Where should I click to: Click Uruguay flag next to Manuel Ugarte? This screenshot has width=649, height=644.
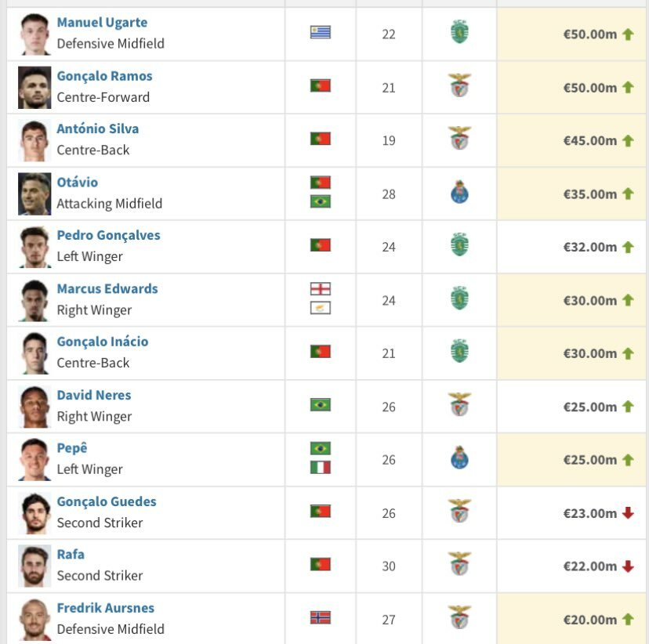click(321, 32)
